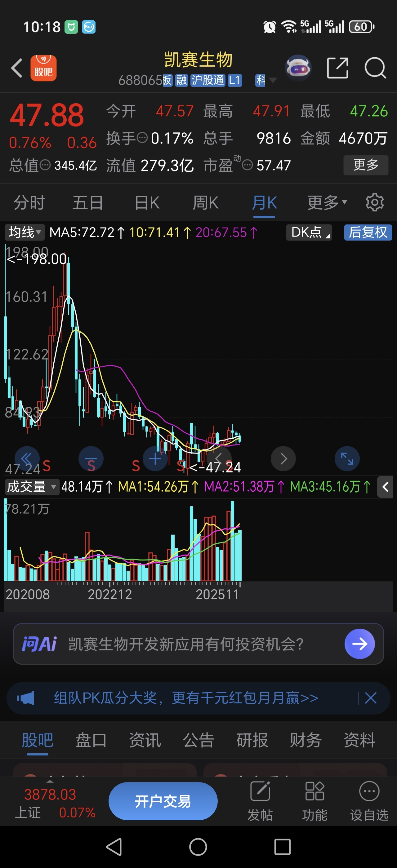Tap the 换手 info smiley icon
Image resolution: width=397 pixels, height=868 pixels.
point(142,138)
